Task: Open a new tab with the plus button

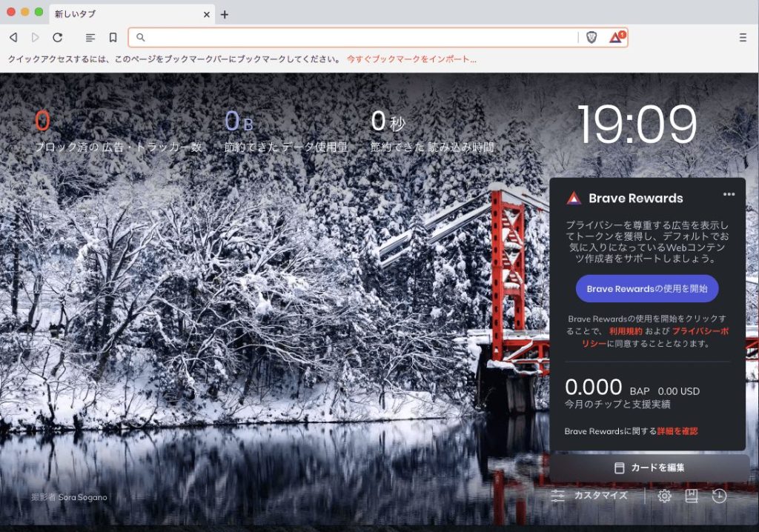Action: coord(224,15)
